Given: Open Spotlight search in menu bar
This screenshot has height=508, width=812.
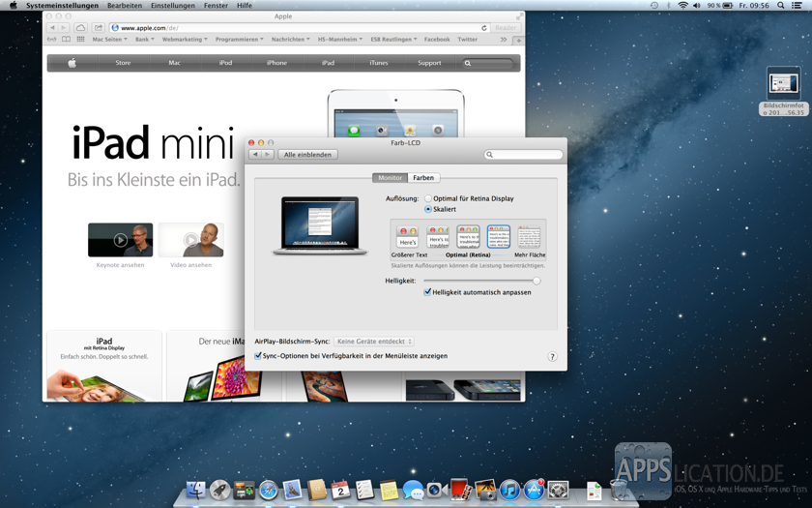Looking at the screenshot, I should (780, 5).
